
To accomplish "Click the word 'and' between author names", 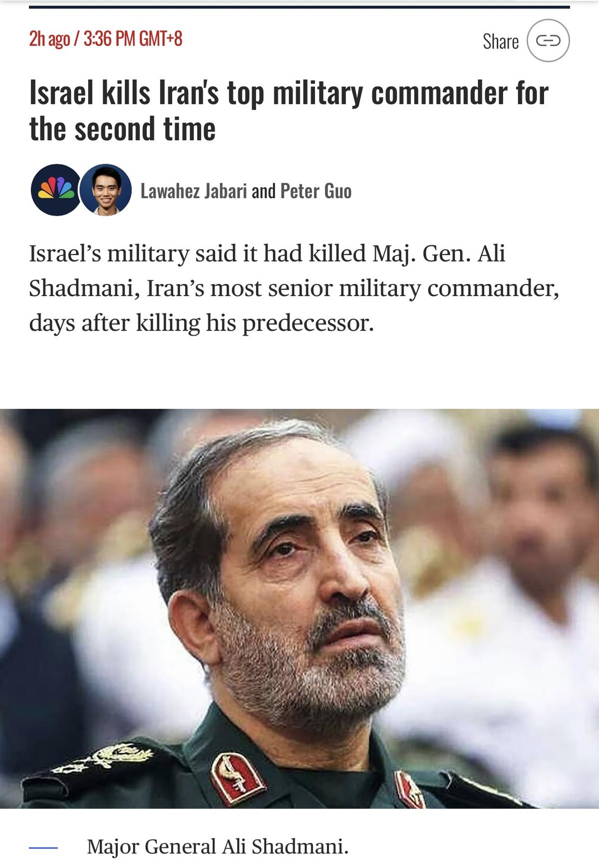I will pos(264,191).
